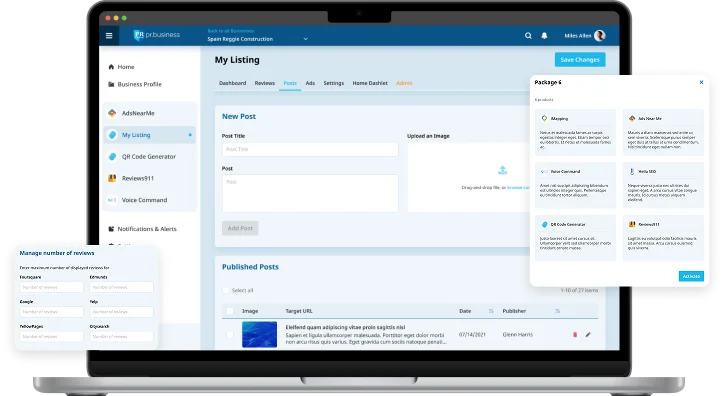Tick the checkbox for first post row

point(230,335)
